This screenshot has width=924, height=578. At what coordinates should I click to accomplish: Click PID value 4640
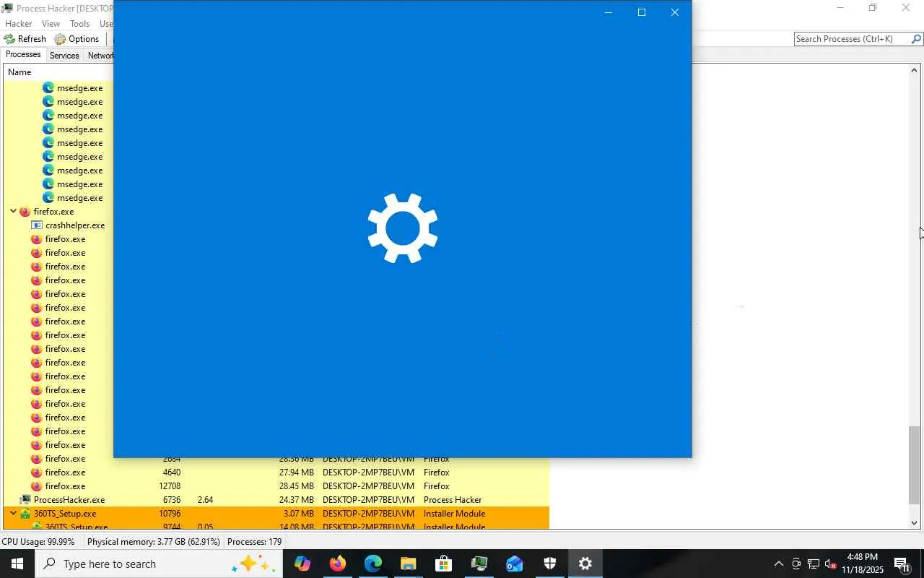click(x=171, y=473)
